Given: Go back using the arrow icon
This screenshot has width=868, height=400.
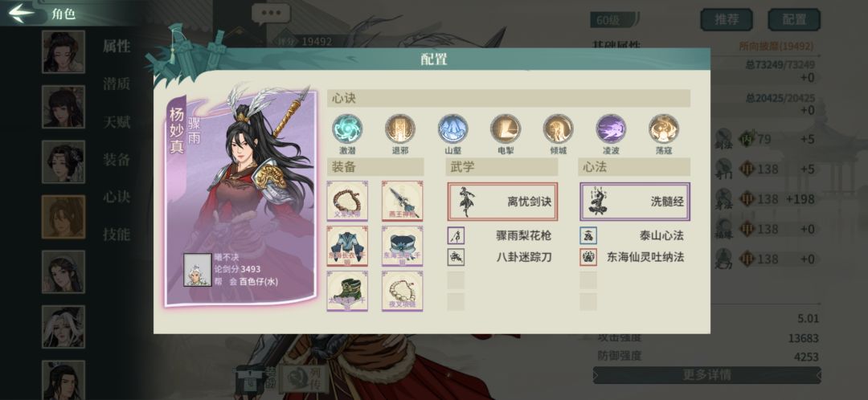Looking at the screenshot, I should (x=23, y=13).
